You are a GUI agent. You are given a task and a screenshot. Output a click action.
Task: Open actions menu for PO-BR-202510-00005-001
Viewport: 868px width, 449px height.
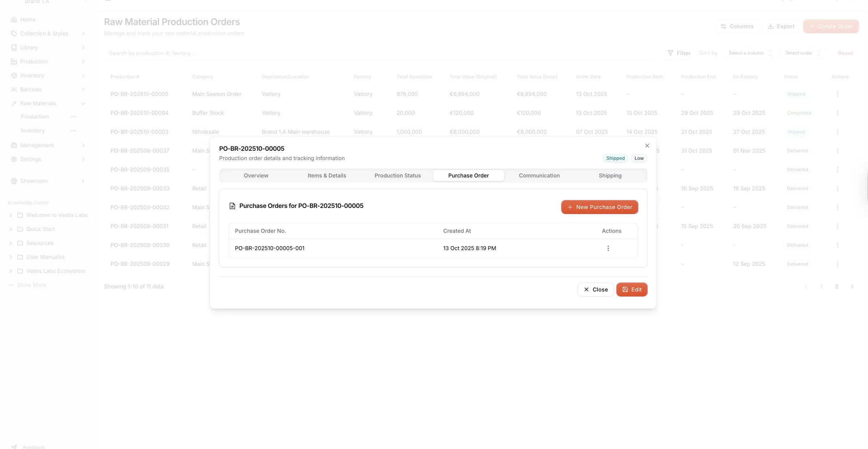pyautogui.click(x=608, y=248)
